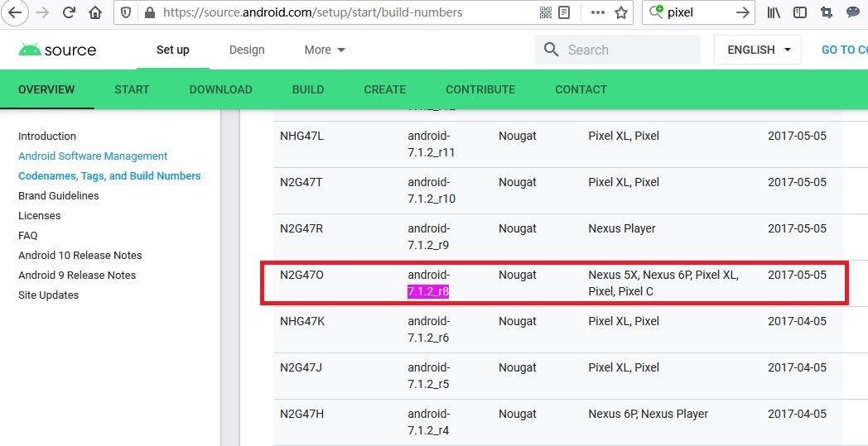Click the site Search field
This screenshot has height=446, width=868.
tap(618, 50)
